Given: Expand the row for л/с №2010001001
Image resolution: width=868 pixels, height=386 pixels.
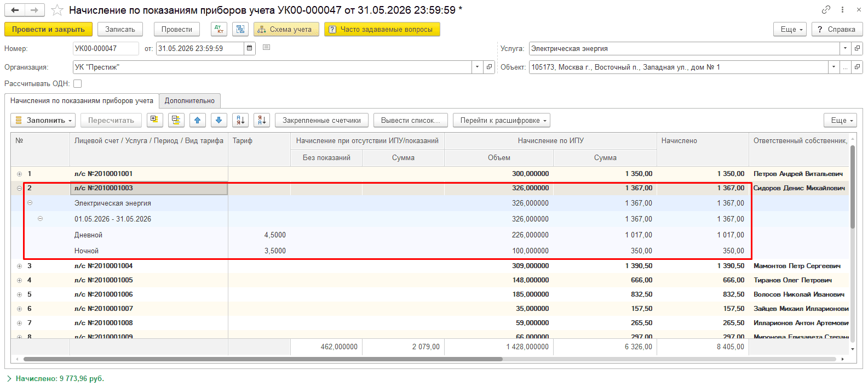Looking at the screenshot, I should click(19, 174).
